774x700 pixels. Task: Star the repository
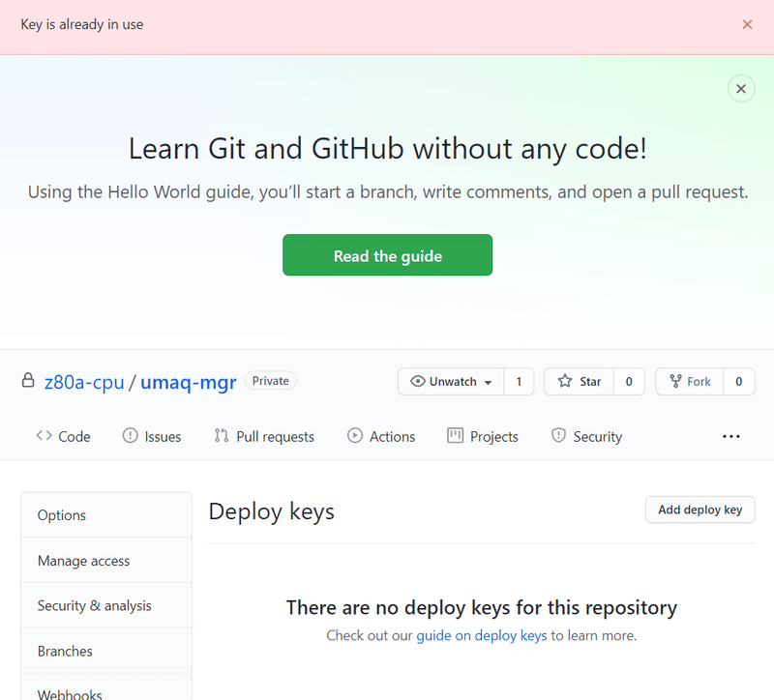click(579, 381)
